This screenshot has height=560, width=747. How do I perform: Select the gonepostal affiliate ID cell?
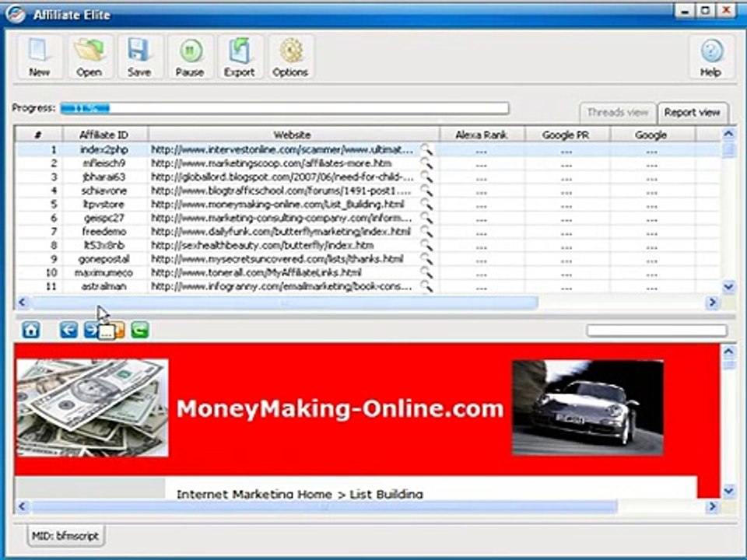[104, 260]
